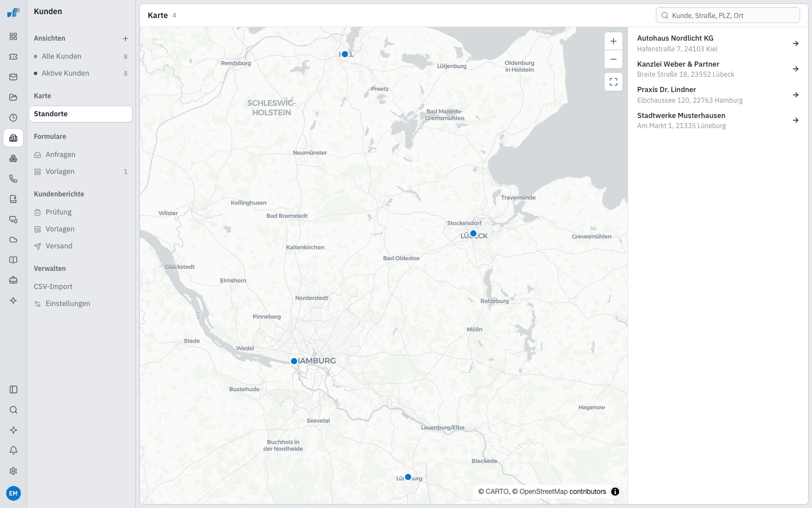Select Standorte in the Karte section
812x508 pixels.
tap(81, 114)
